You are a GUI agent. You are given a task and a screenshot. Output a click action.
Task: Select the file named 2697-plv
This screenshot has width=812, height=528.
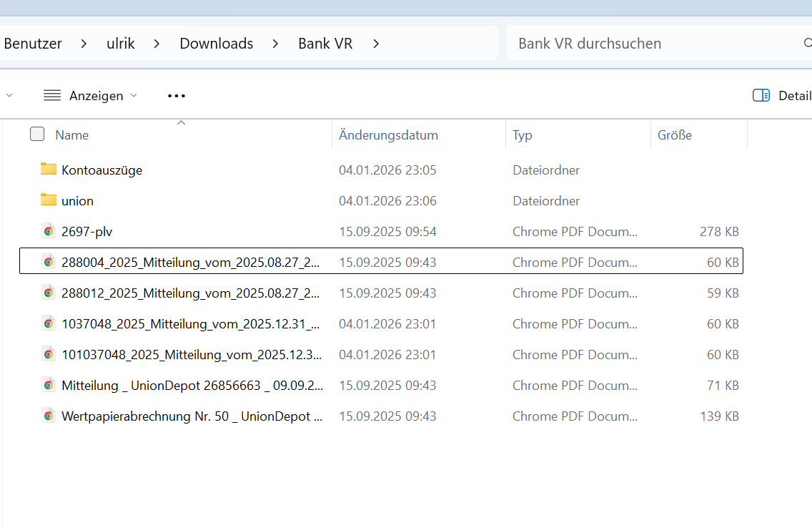coord(87,231)
